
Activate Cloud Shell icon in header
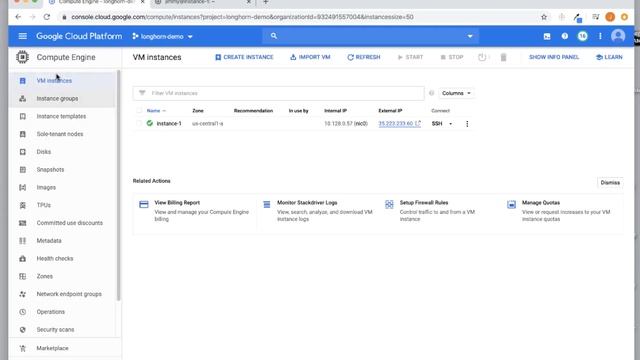(x=547, y=36)
